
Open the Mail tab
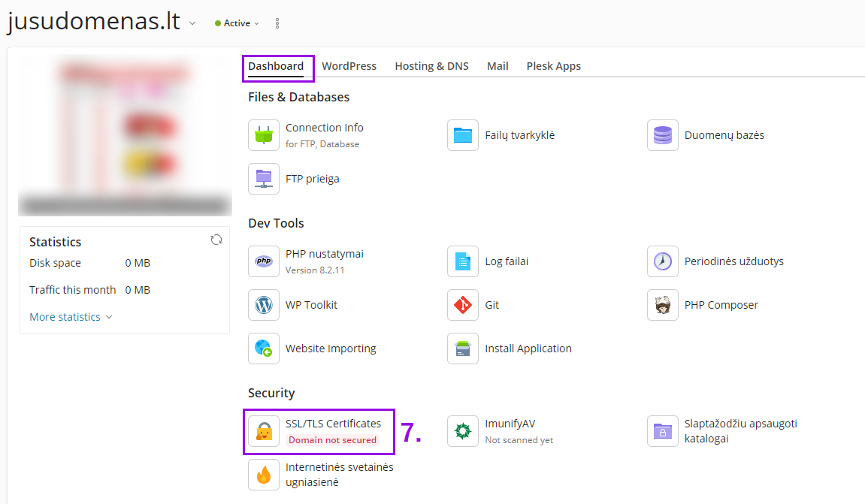[498, 66]
